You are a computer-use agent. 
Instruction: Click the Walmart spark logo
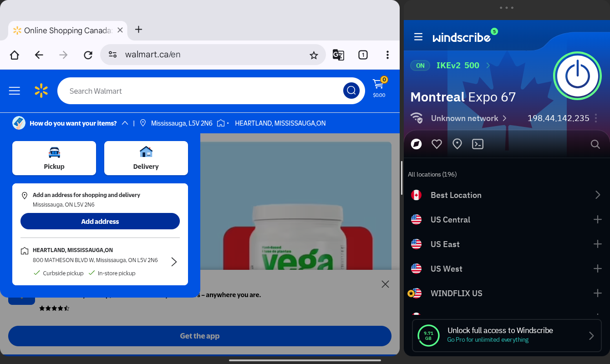pyautogui.click(x=41, y=91)
